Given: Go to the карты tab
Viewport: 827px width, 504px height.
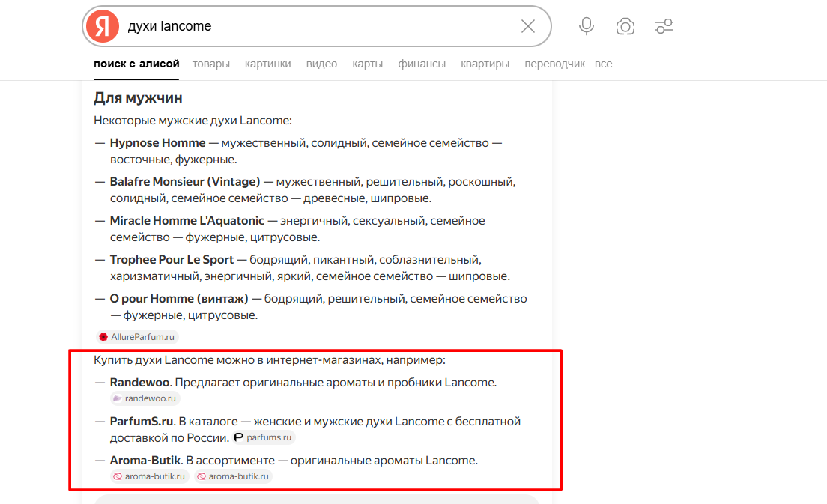Looking at the screenshot, I should coord(368,64).
